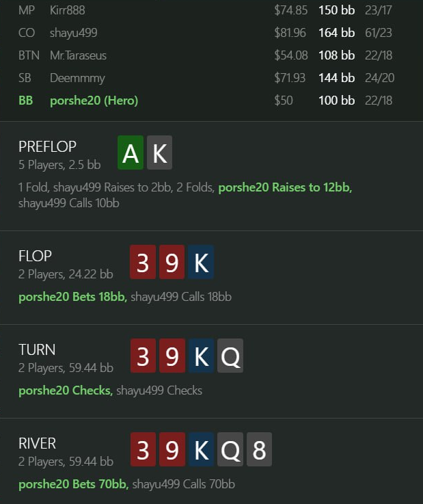Select Mr.Taraseus on the button

coord(78,55)
